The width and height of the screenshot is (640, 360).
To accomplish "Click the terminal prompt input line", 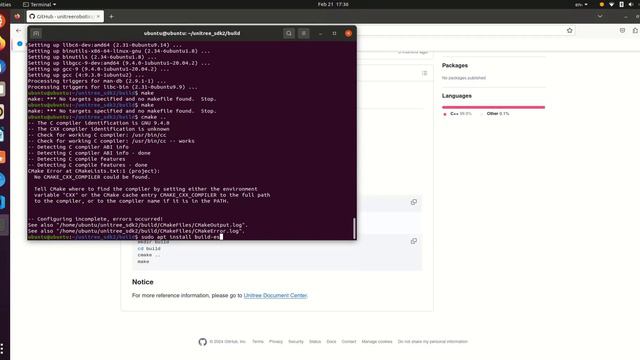I will click(x=192, y=237).
